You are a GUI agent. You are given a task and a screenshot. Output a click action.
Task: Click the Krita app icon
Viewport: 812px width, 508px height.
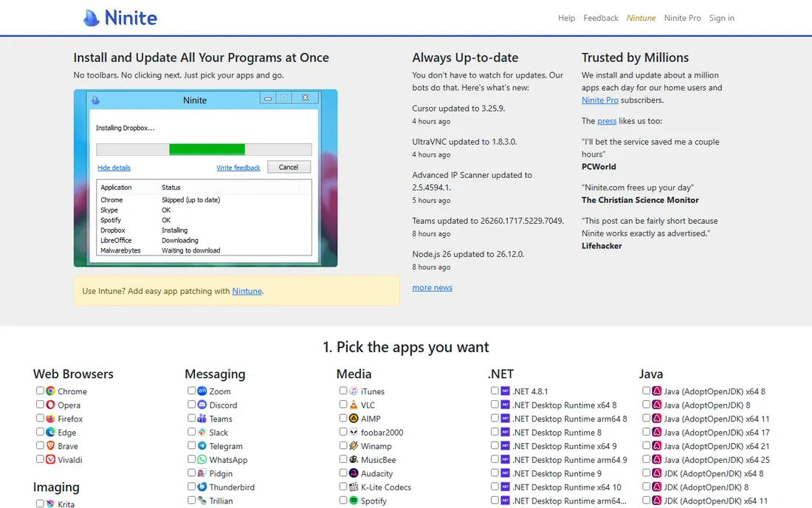[50, 504]
